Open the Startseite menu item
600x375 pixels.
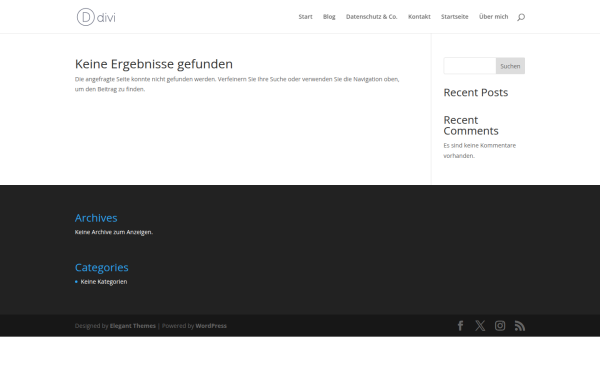pyautogui.click(x=455, y=16)
